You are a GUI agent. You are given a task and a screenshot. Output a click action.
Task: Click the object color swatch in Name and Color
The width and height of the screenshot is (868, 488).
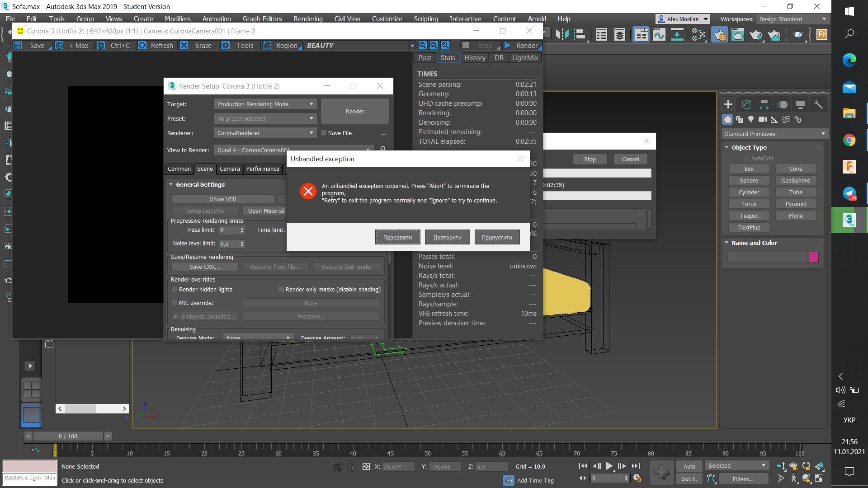coord(813,257)
